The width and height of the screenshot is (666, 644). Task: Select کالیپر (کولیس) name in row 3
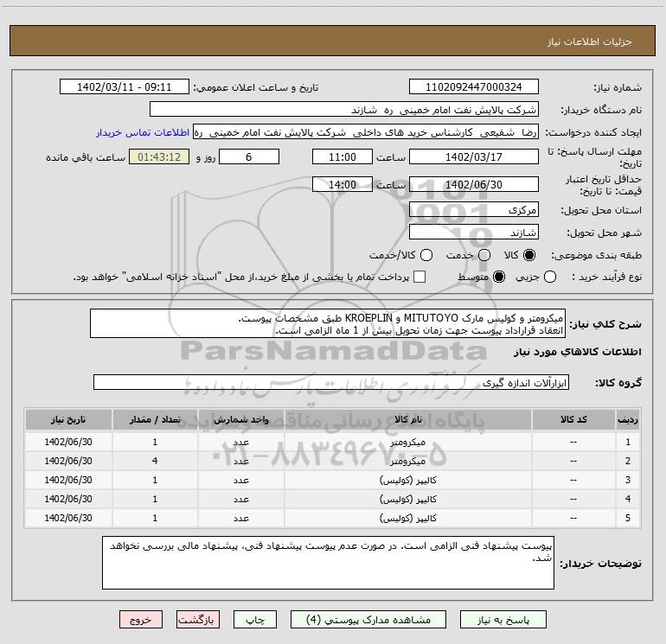tap(407, 480)
